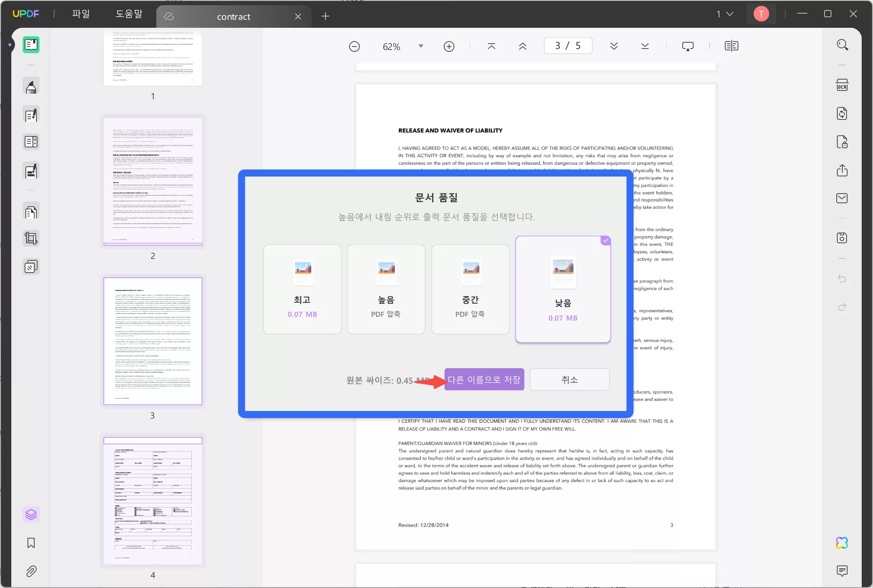Open the comments panel icon
The image size is (873, 588).
(x=842, y=571)
